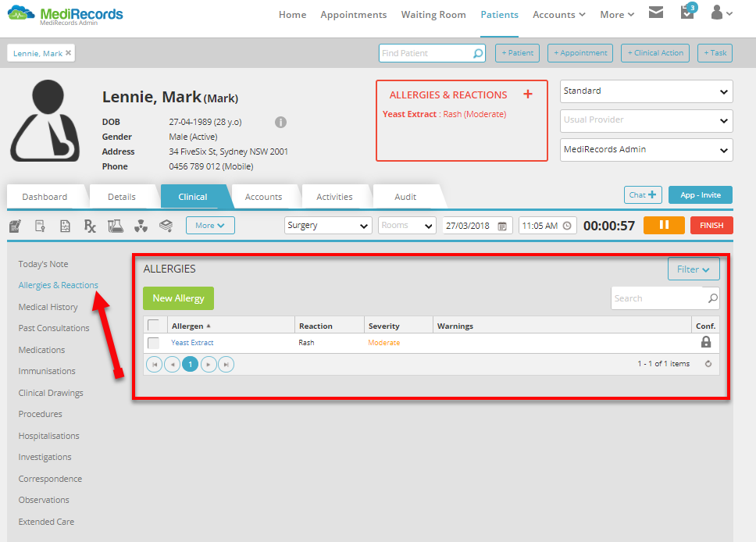Screen dimensions: 756x542
Task: Open Medical History in the sidebar
Action: (48, 307)
